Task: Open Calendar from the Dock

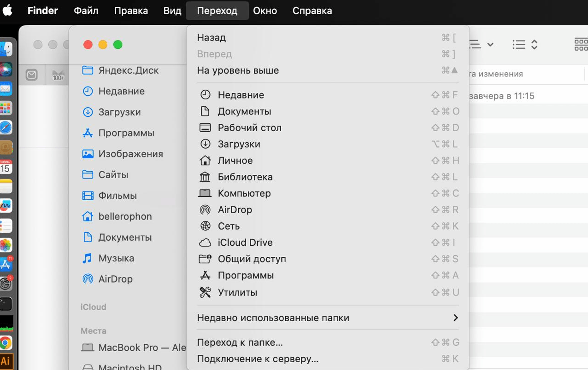Action: pos(6,167)
